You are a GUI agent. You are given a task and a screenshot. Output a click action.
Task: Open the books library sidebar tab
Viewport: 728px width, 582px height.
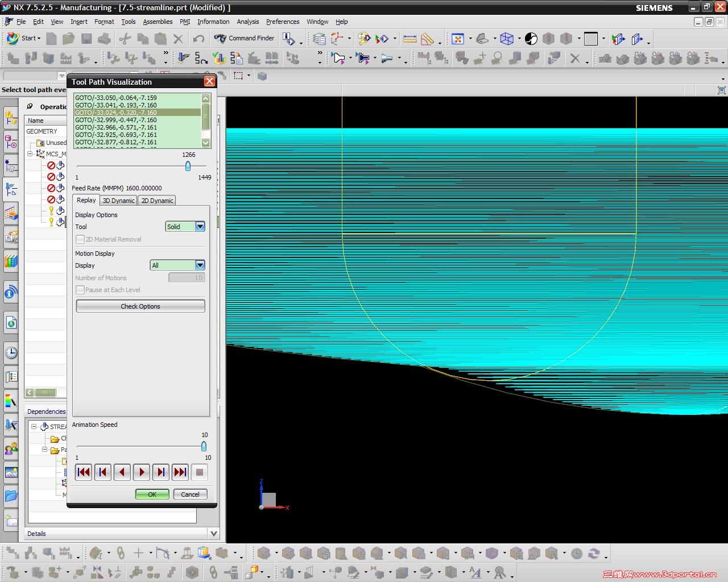[11, 261]
